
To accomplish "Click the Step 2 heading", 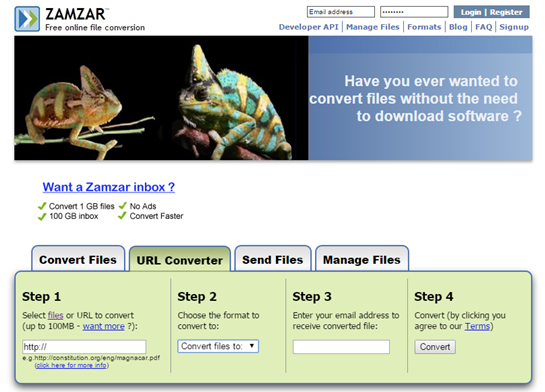I will [x=197, y=296].
